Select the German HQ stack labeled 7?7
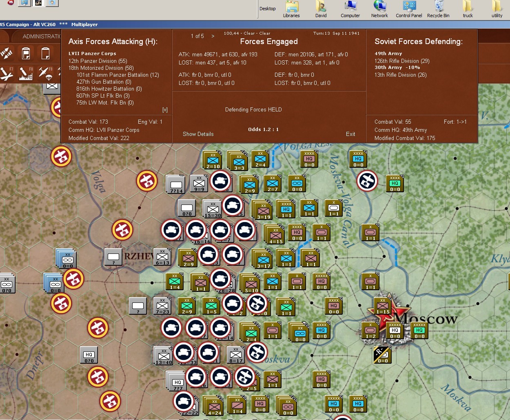The width and height of the screenshot is (510, 420). (177, 381)
